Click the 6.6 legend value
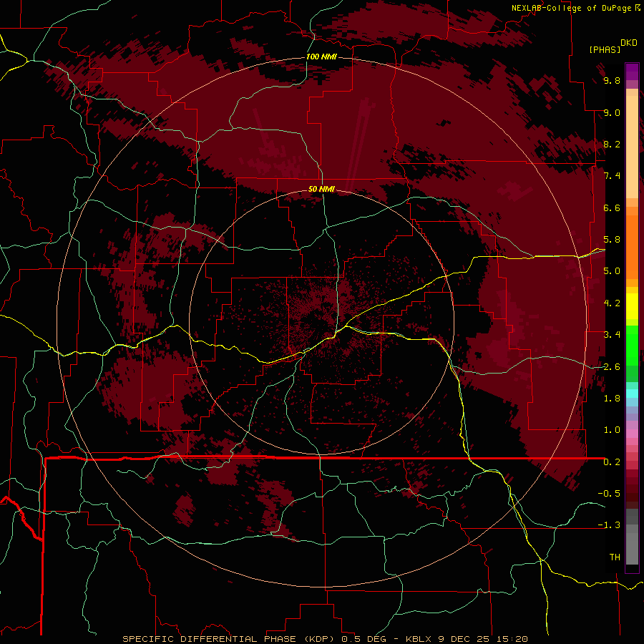644x644 pixels. point(612,208)
